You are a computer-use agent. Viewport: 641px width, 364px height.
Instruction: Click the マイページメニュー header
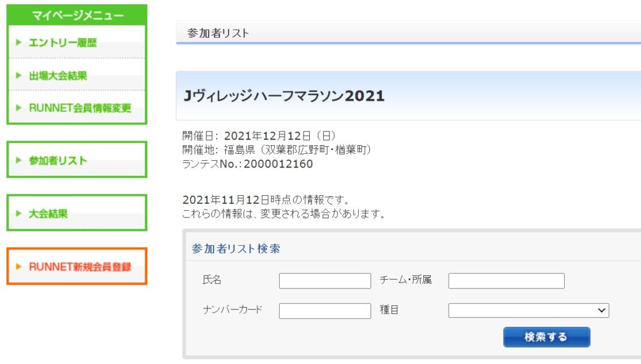(77, 15)
